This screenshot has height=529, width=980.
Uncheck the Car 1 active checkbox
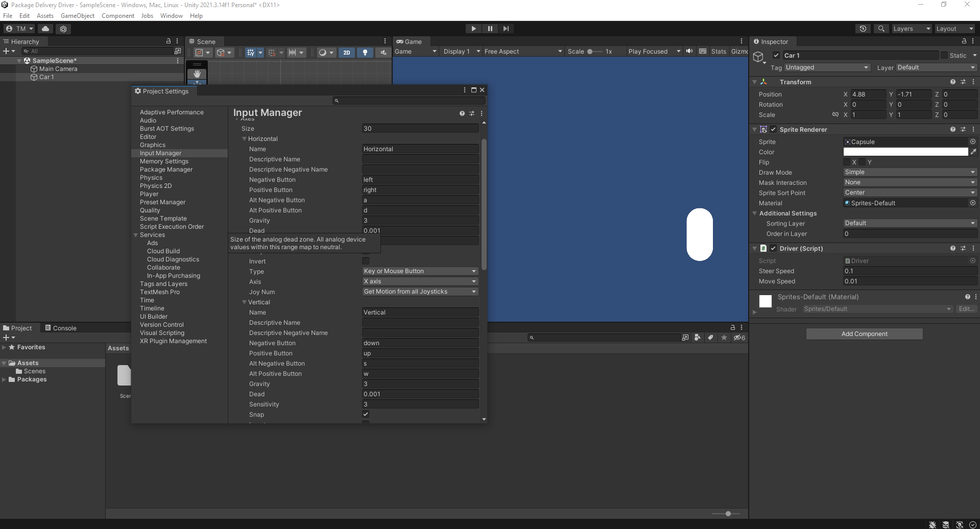coord(776,55)
